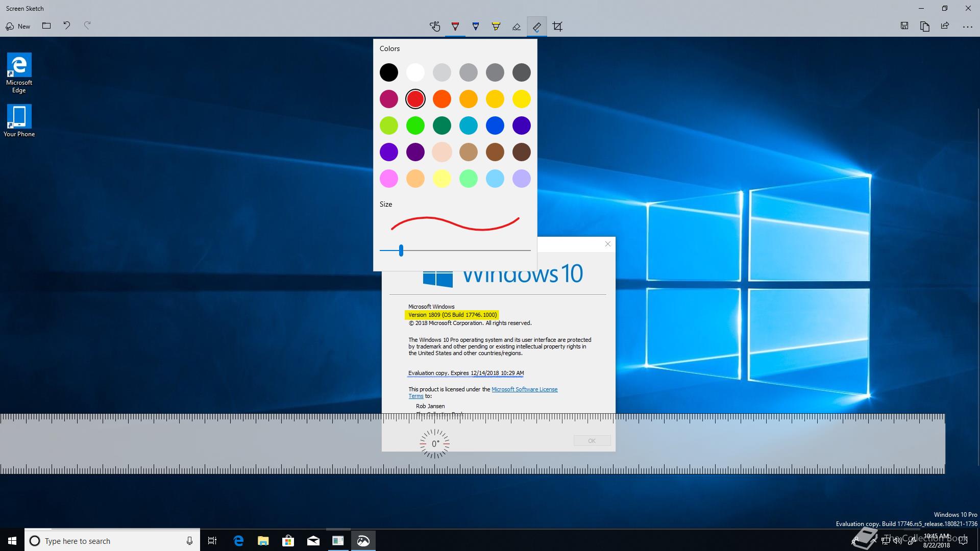Select the Eraser tool
Screen dimensions: 980x551
[517, 27]
